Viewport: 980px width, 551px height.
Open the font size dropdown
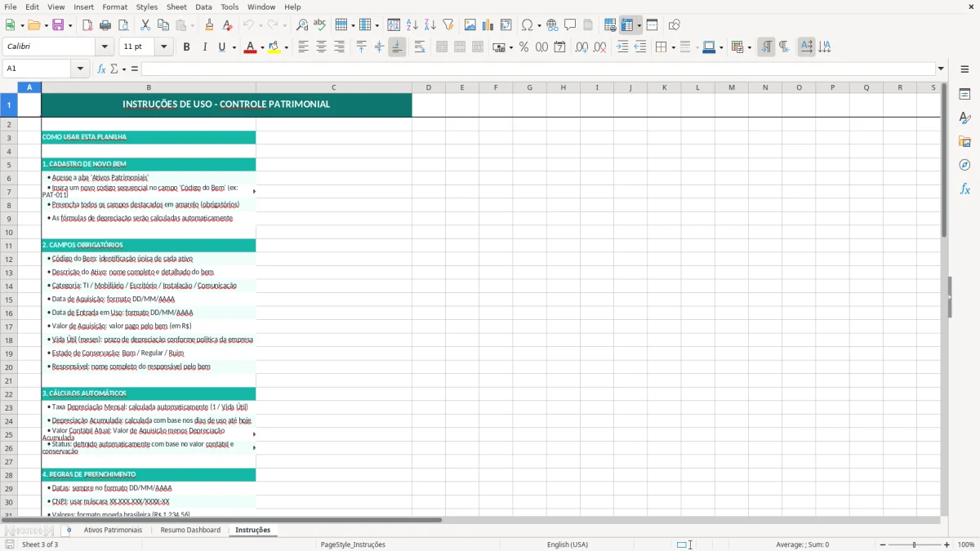click(164, 47)
